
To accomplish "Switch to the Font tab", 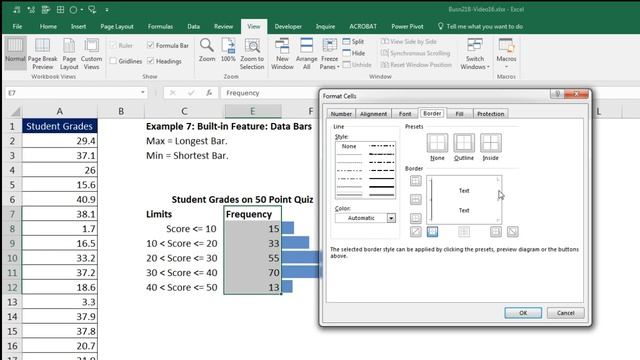I will [405, 114].
